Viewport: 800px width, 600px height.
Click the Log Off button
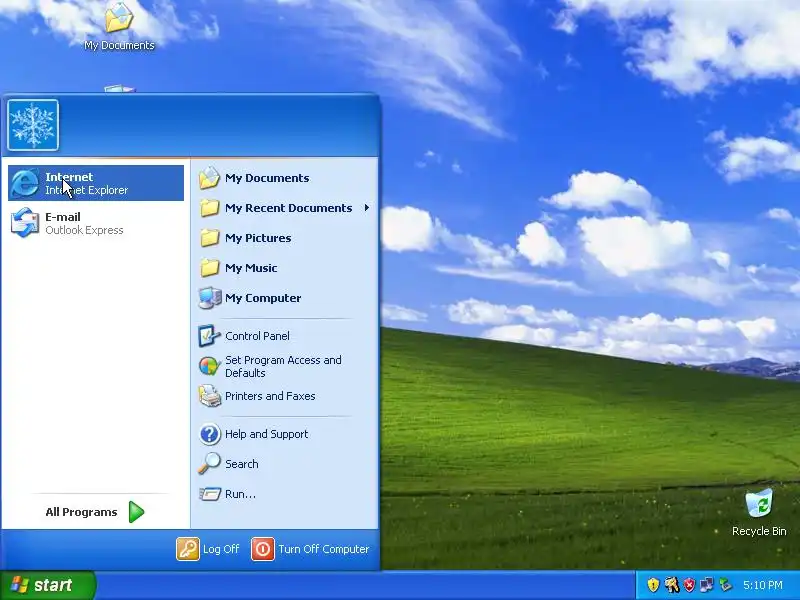click(x=208, y=549)
